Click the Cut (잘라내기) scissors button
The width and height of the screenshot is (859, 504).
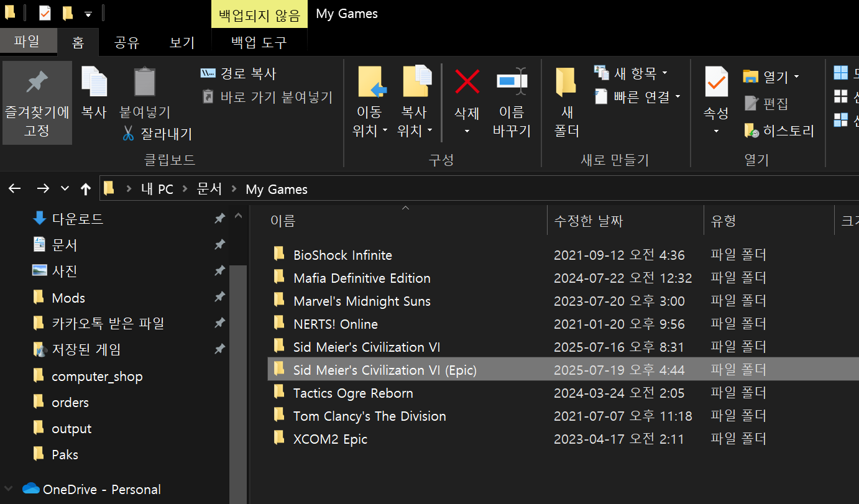click(x=157, y=134)
